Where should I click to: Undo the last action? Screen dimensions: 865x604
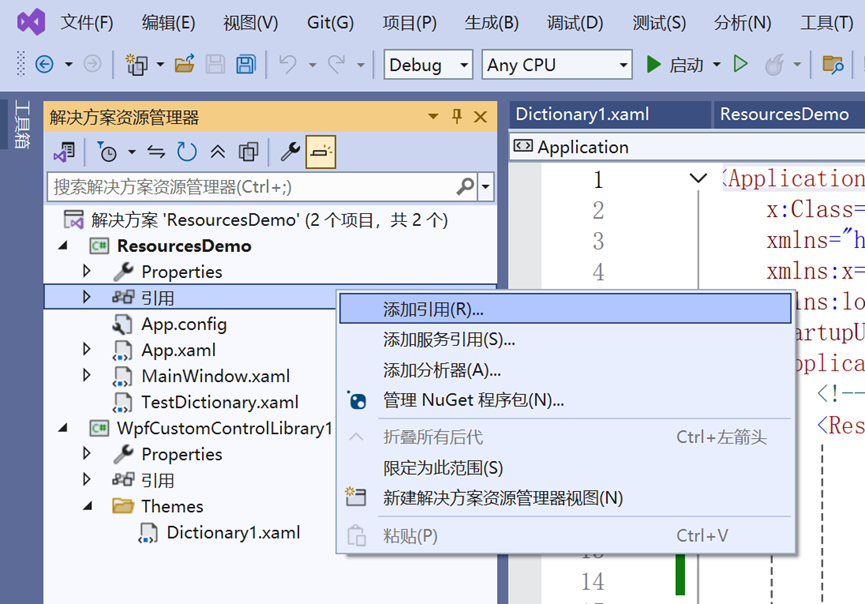pyautogui.click(x=287, y=65)
